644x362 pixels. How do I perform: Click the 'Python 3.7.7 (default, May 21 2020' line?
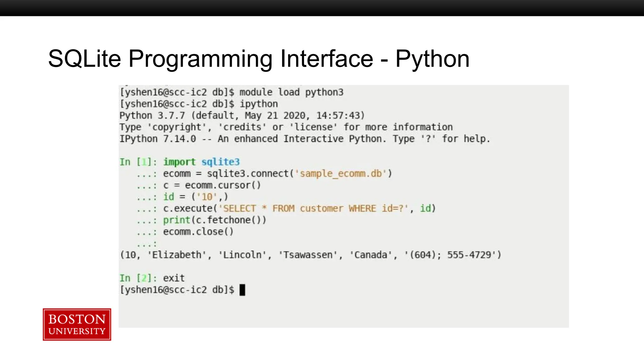[242, 116]
